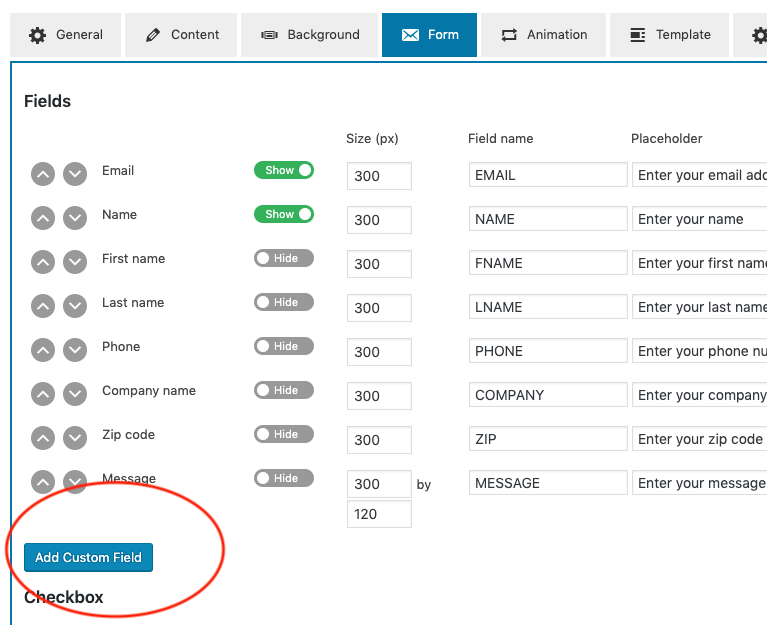
Task: Click the Add Custom Field button
Action: [x=88, y=557]
